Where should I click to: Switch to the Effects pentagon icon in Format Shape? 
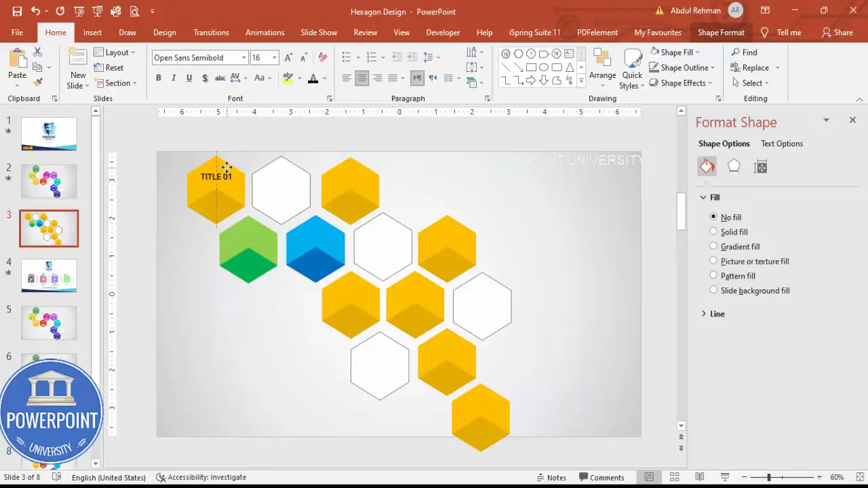[x=734, y=167]
